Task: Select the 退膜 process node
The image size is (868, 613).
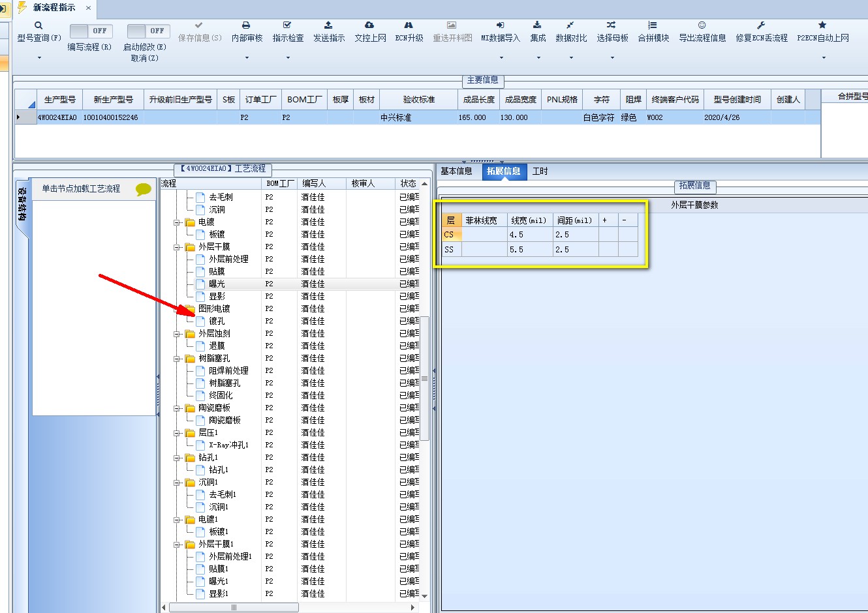Action: pos(217,346)
